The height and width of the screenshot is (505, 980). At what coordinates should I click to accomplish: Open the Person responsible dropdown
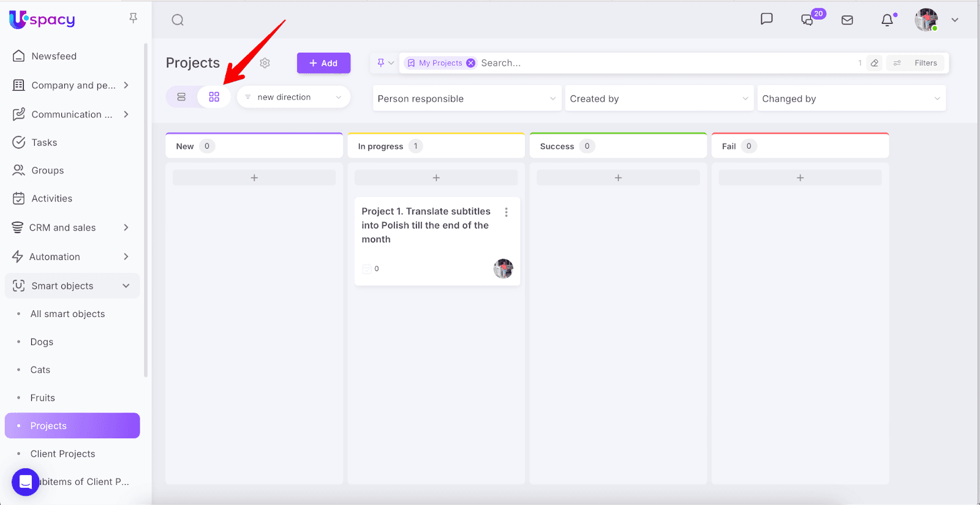[466, 99]
